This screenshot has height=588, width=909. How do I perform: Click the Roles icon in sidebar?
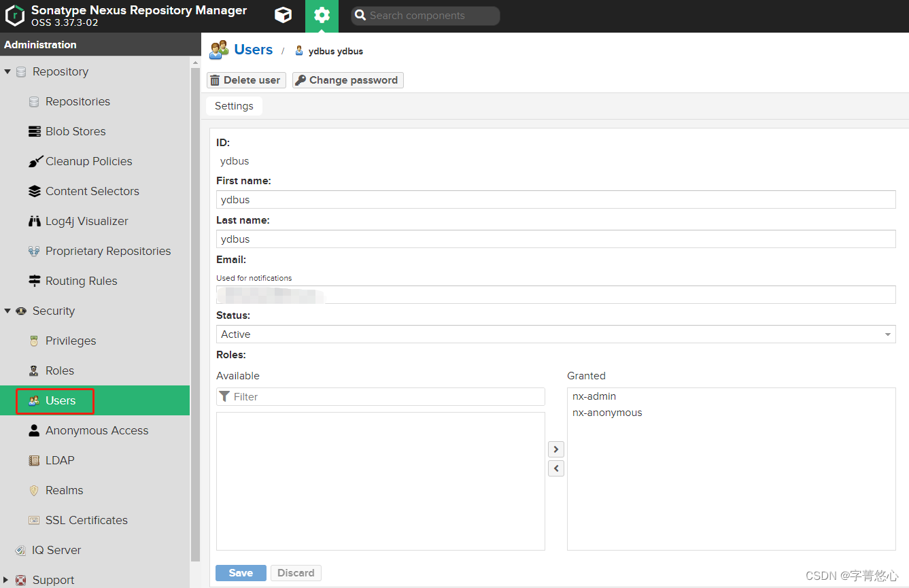point(34,371)
